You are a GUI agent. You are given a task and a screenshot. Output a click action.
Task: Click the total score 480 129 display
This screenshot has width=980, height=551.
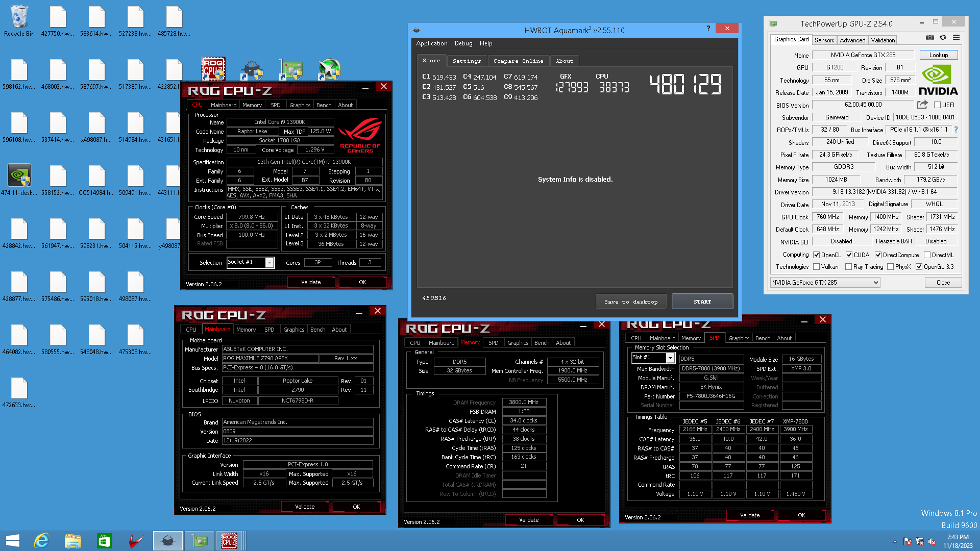pos(685,84)
